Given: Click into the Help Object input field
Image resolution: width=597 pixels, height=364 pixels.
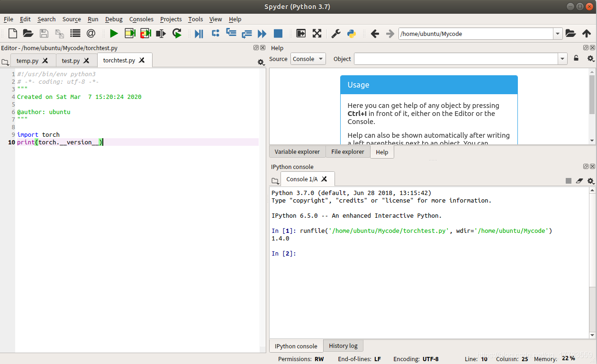Looking at the screenshot, I should click(x=455, y=59).
